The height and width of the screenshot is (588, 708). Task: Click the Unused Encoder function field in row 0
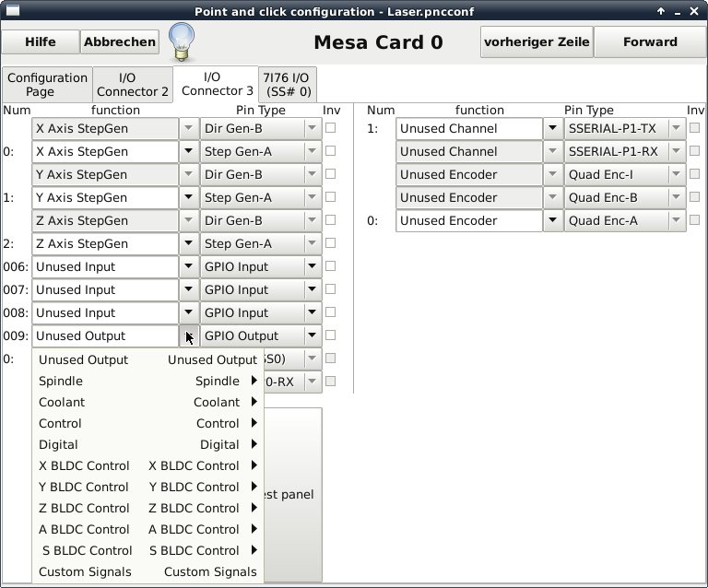(469, 220)
